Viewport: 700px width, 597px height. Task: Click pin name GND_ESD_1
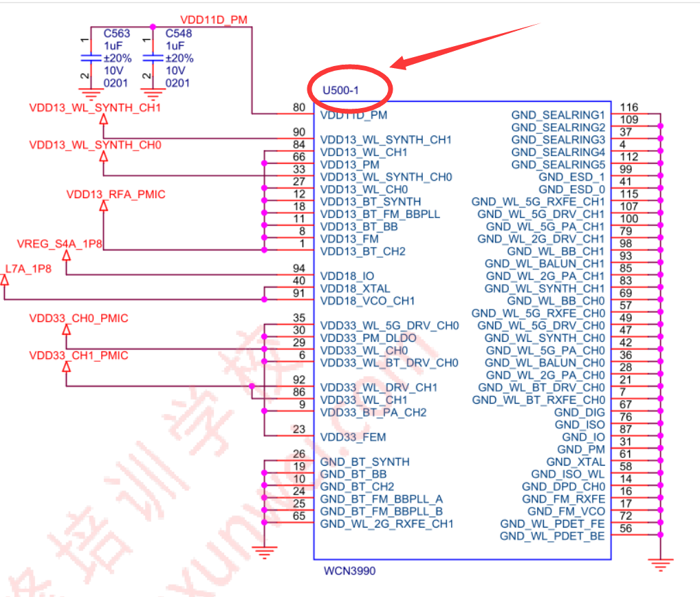(572, 177)
